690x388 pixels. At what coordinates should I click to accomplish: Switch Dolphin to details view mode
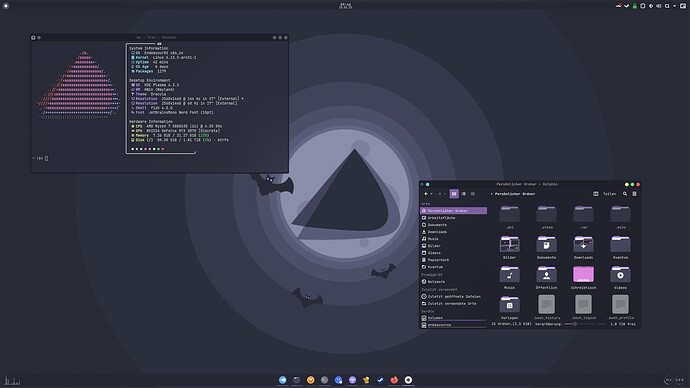[x=473, y=194]
